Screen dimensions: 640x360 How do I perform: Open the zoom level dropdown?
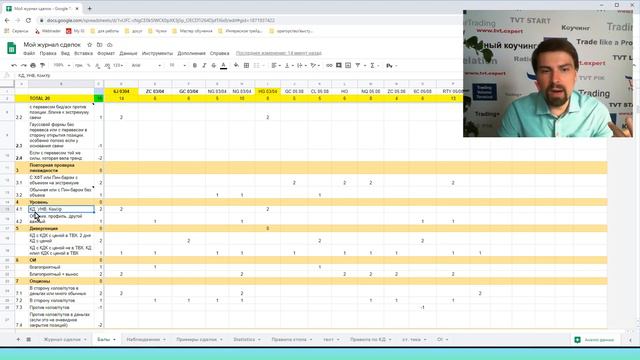[x=62, y=65]
